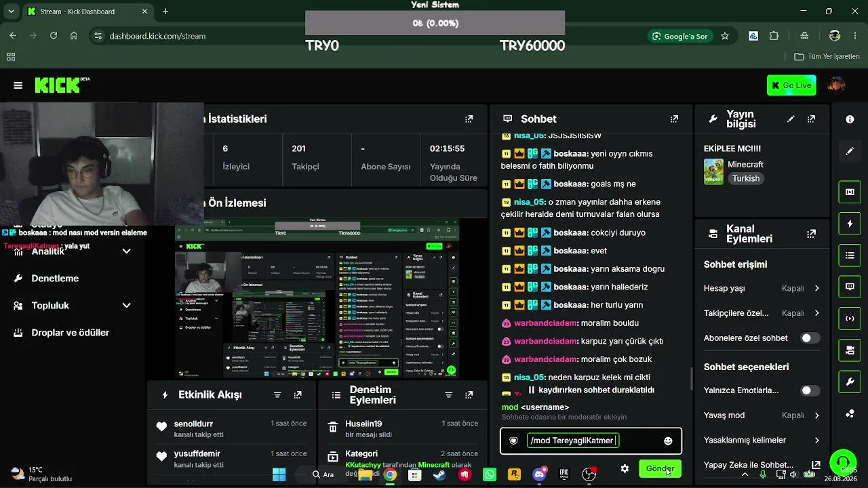
Task: Click the stream preview thumbnail
Action: click(317, 299)
